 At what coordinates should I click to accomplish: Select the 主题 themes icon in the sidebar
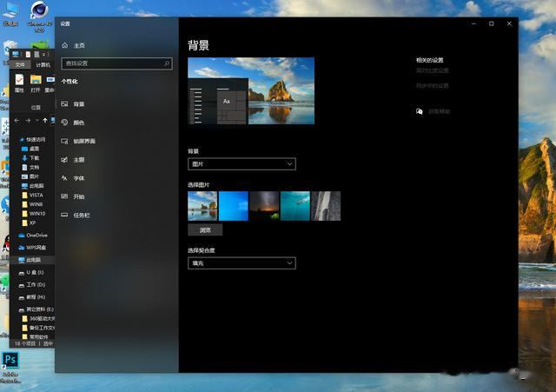pos(64,160)
